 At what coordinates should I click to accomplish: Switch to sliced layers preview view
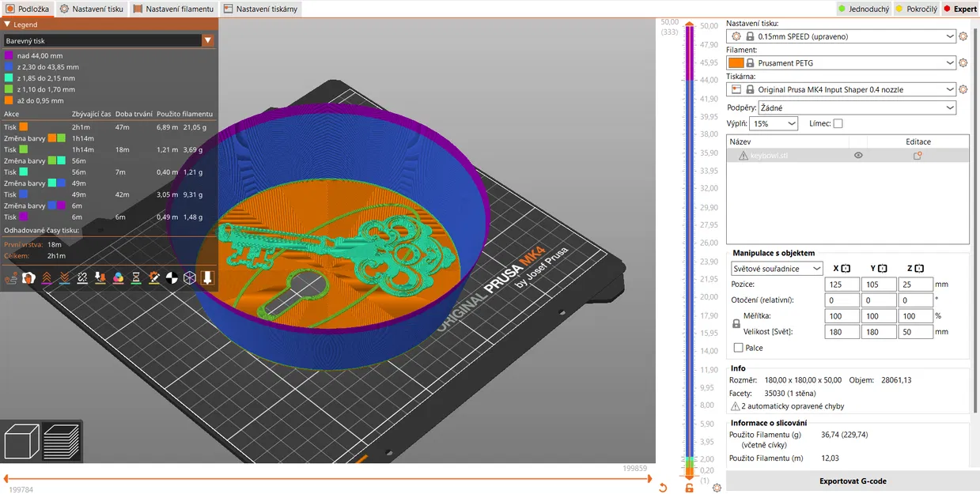(61, 441)
